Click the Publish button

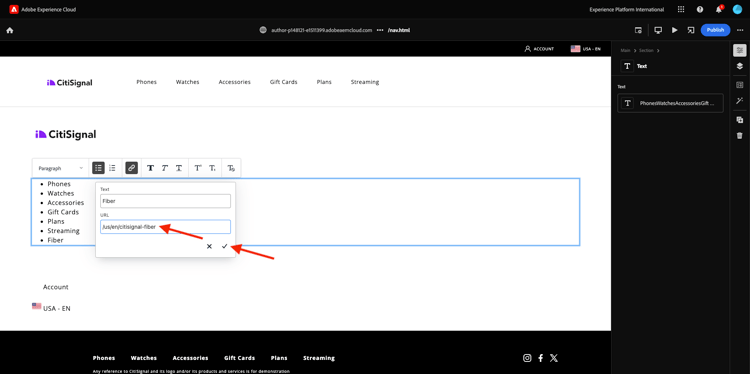click(x=715, y=30)
